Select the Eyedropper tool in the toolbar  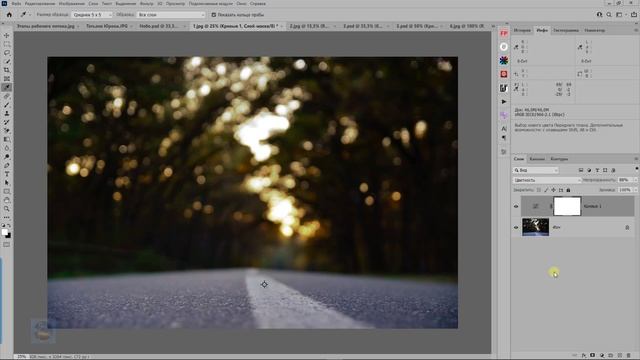7,87
